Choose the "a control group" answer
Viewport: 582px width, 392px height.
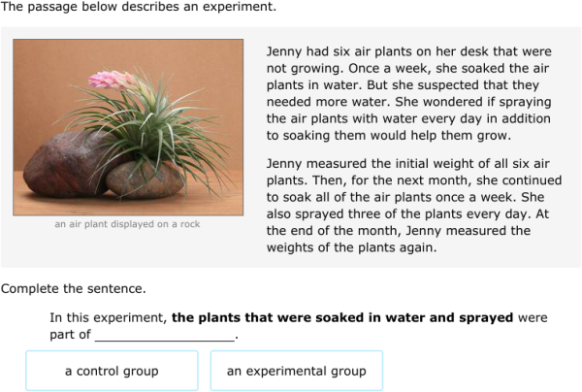(x=112, y=371)
